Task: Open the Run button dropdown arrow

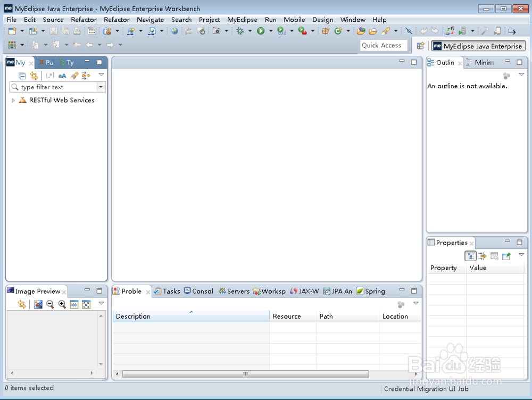Action: click(x=271, y=31)
